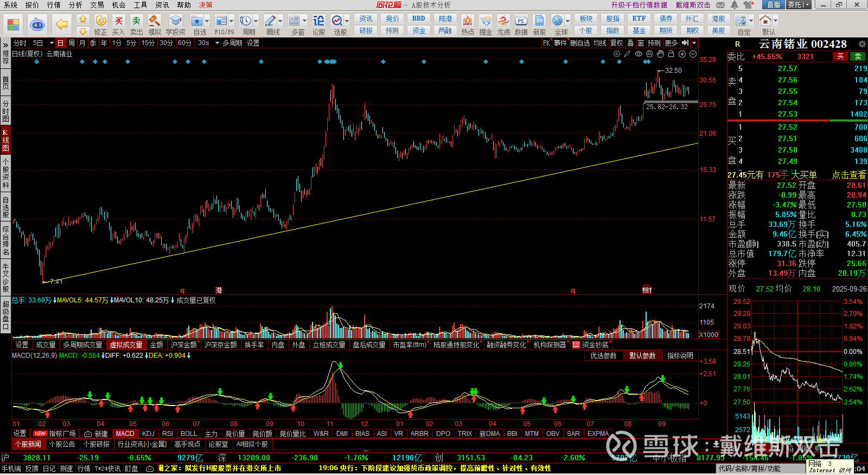868x475 pixels.
Task: Open 热点 hot topics flame icon
Action: tap(468, 21)
